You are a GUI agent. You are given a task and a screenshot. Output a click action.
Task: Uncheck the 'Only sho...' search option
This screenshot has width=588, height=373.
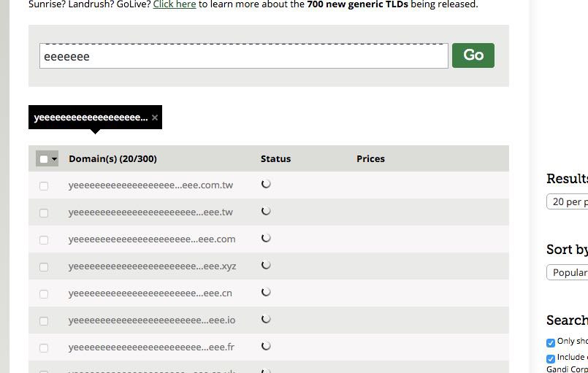click(551, 342)
